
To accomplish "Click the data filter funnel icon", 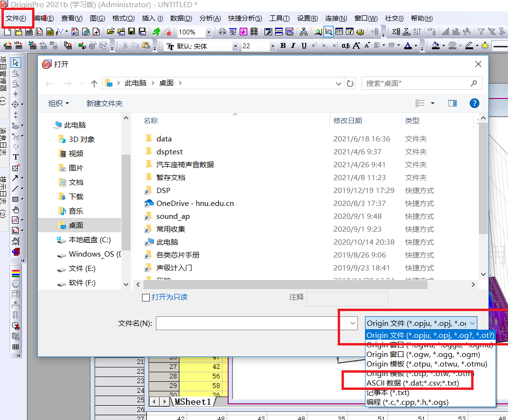I will pyautogui.click(x=481, y=32).
